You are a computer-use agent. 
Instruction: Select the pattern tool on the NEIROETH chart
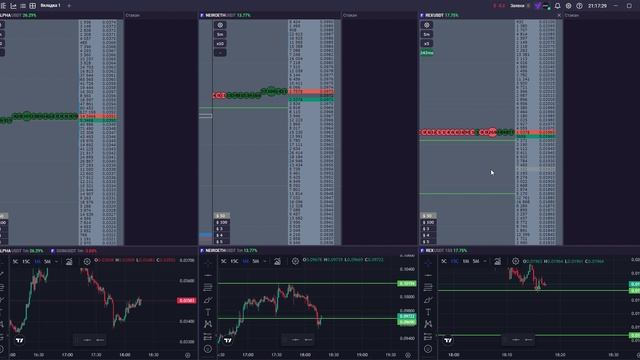[208, 324]
